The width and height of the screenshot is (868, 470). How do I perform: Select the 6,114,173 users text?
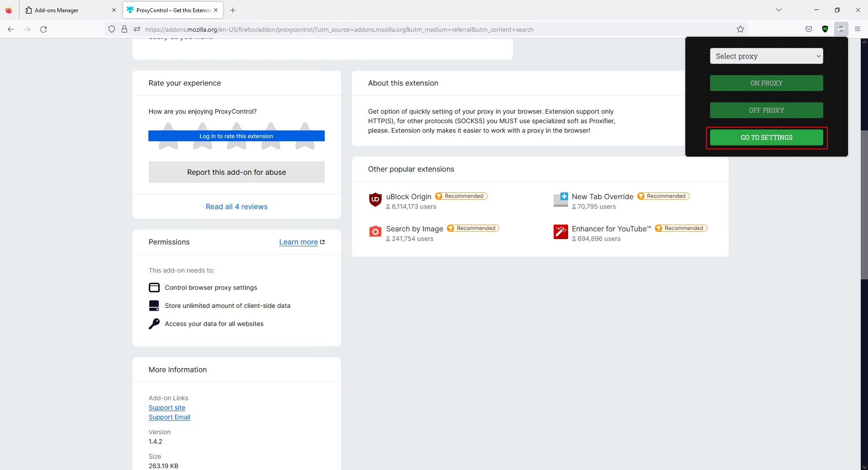click(414, 206)
